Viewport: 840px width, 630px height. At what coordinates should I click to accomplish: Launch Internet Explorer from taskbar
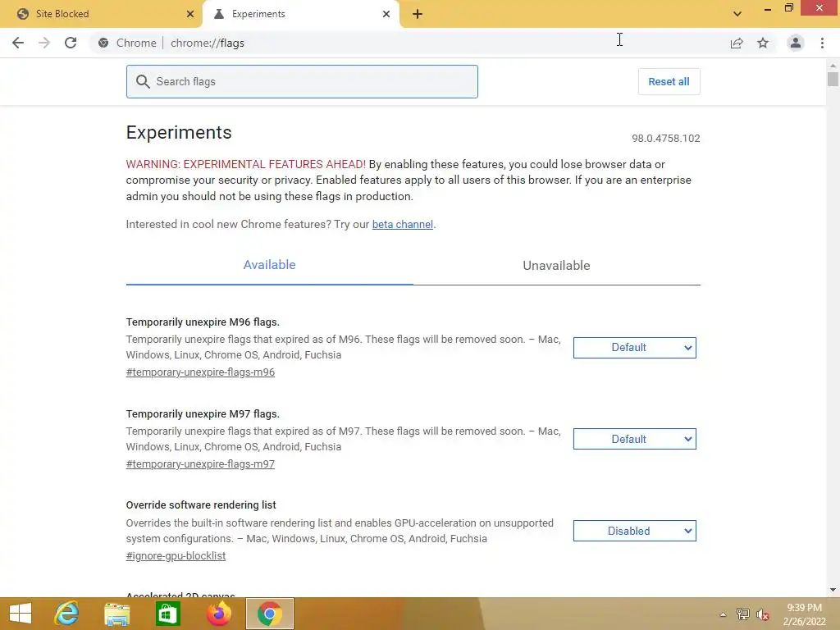[x=67, y=614]
